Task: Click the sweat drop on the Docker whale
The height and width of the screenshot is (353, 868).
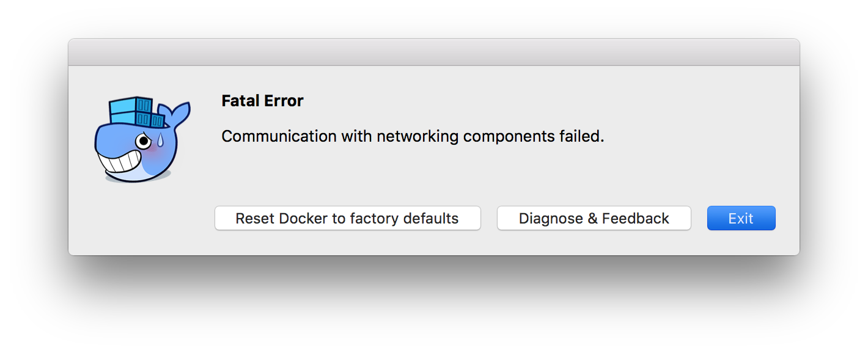Action: 160,139
